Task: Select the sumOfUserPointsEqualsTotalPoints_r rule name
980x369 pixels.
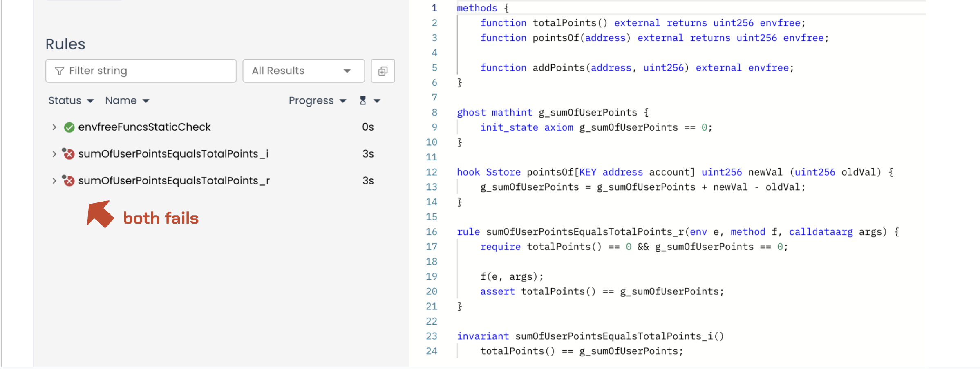Action: click(174, 180)
